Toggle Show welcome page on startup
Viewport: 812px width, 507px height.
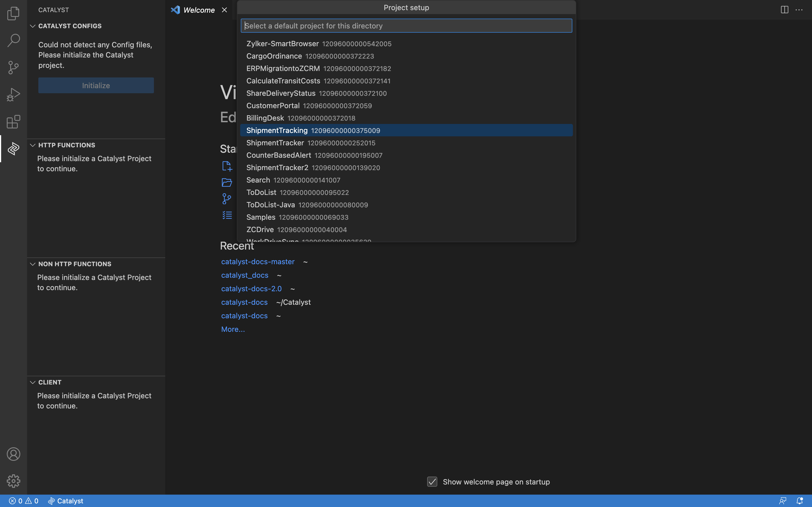(x=432, y=481)
